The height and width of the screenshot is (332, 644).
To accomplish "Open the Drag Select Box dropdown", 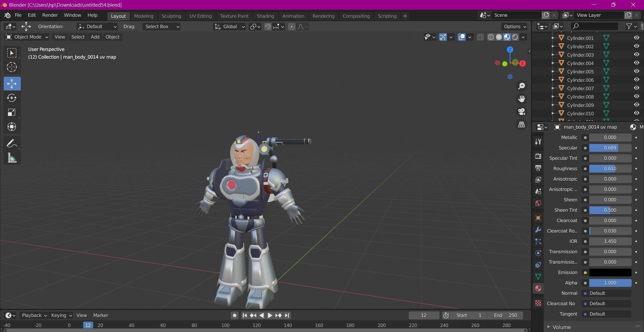I will [x=162, y=26].
